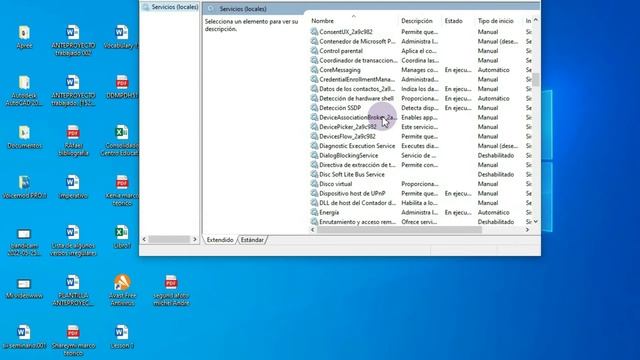Select the Dispositivo host de UPnP service
640x360 pixels.
coord(352,193)
